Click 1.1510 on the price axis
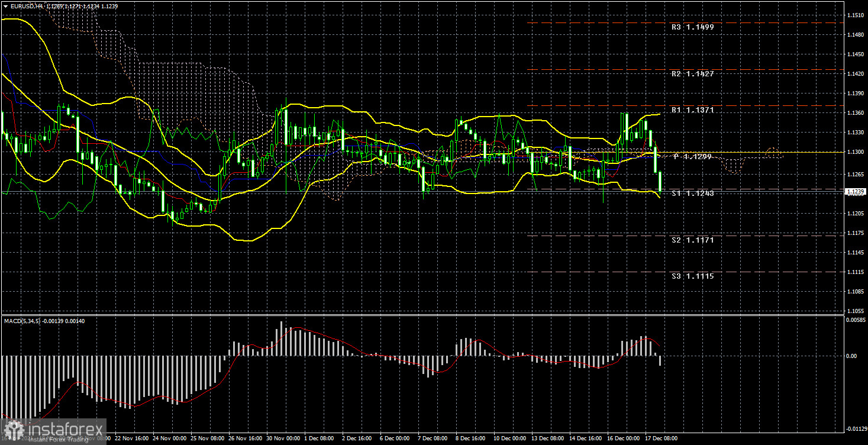Viewport: 868px width, 445px height. (x=856, y=15)
